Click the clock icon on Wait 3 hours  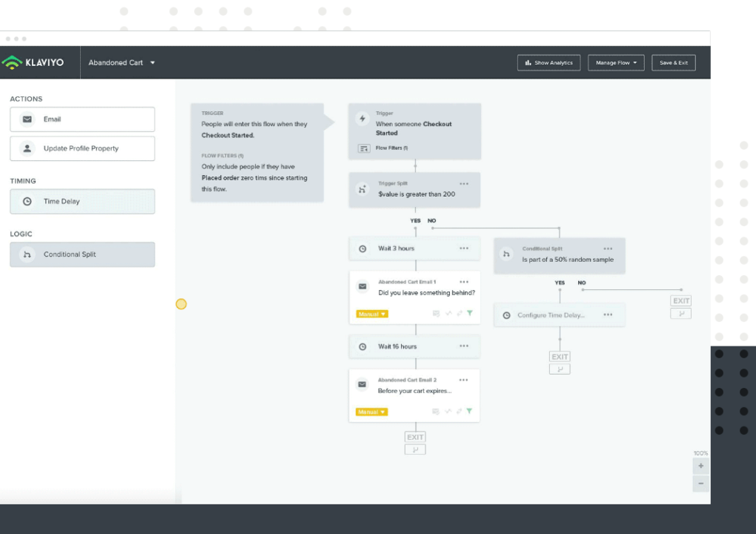click(x=362, y=248)
